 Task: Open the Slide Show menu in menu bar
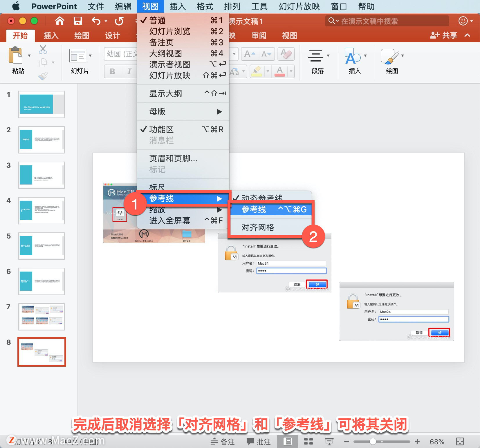299,6
